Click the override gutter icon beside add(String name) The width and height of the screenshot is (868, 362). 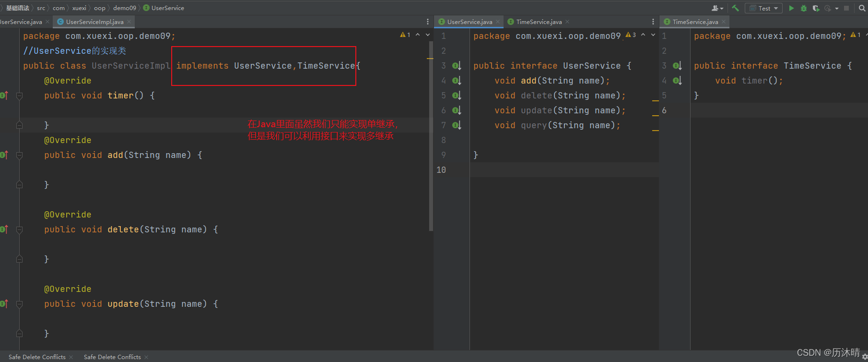pos(4,155)
